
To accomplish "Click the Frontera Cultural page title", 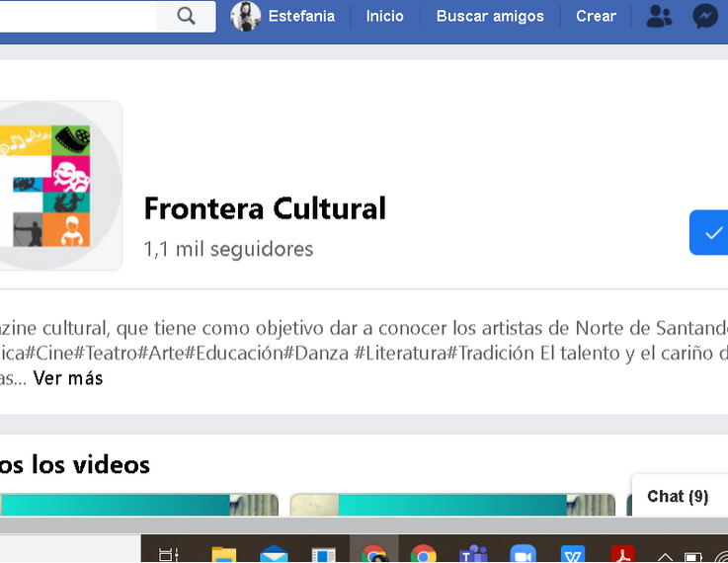I will click(x=265, y=208).
